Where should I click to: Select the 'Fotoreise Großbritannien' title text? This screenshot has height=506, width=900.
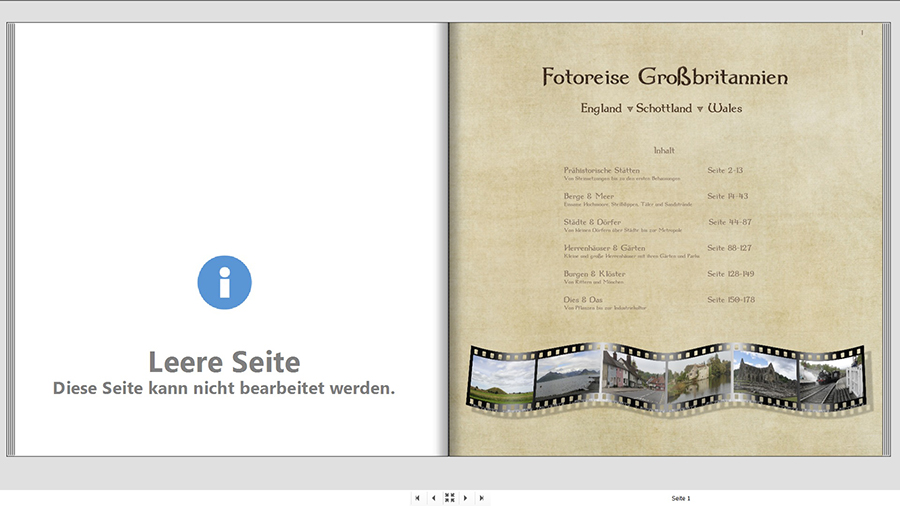[664, 77]
